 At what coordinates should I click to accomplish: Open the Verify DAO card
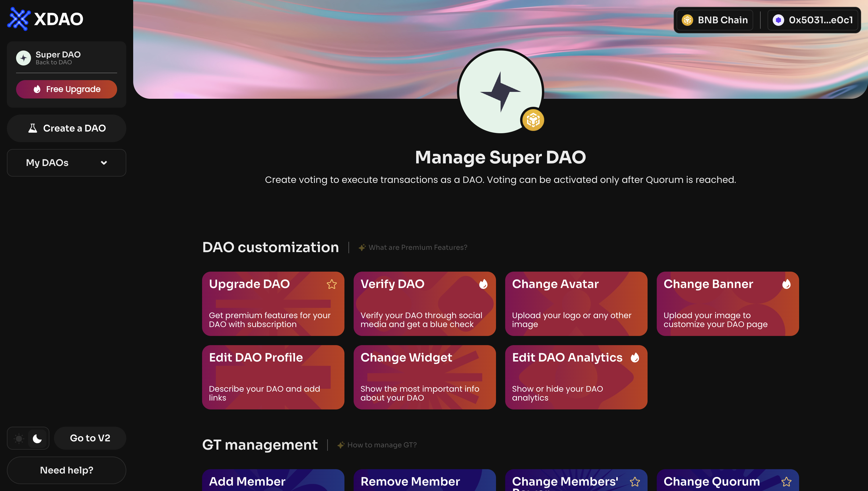click(425, 304)
